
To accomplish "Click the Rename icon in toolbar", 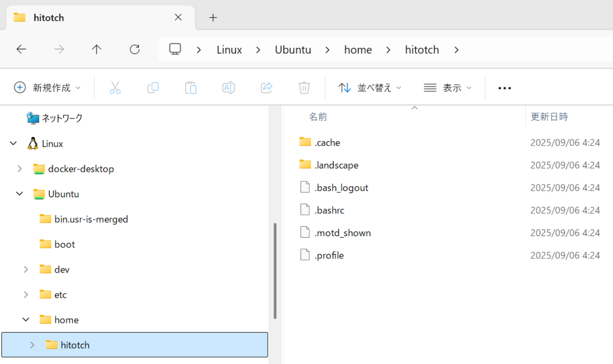I will click(x=228, y=88).
